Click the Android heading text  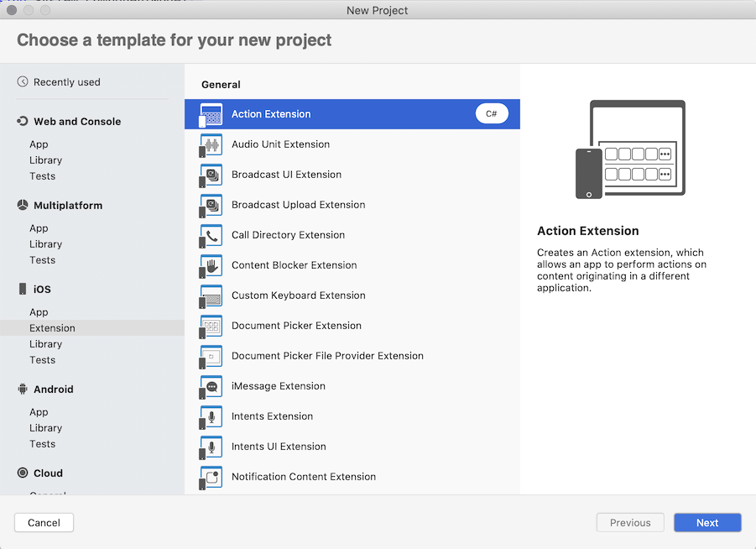point(54,390)
